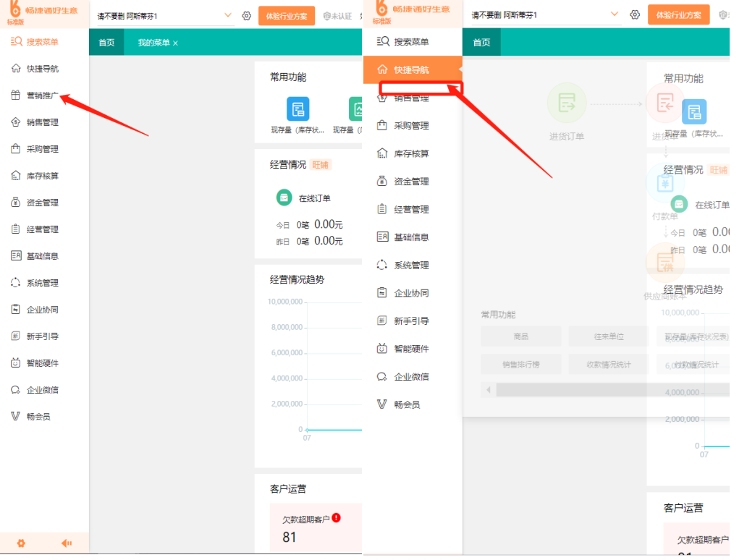Screen dimensions: 747x560
Task: Expand the account dropdown in right screenshot
Action: pos(615,14)
